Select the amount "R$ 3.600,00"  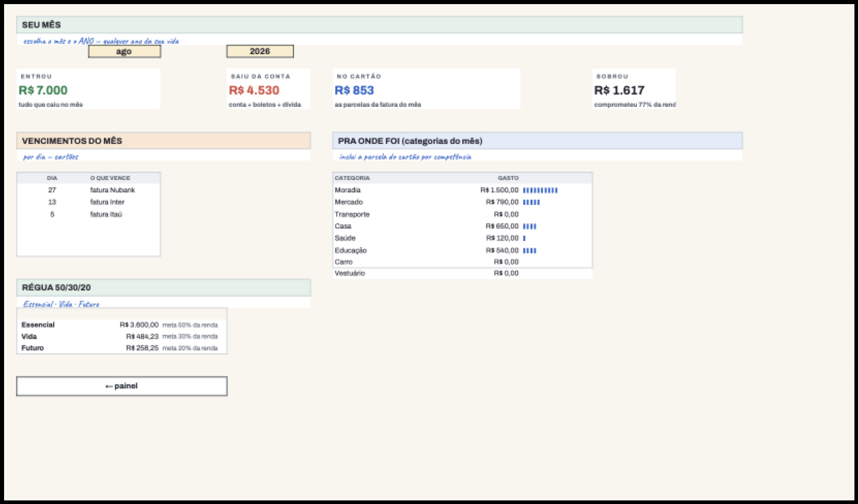(x=139, y=325)
